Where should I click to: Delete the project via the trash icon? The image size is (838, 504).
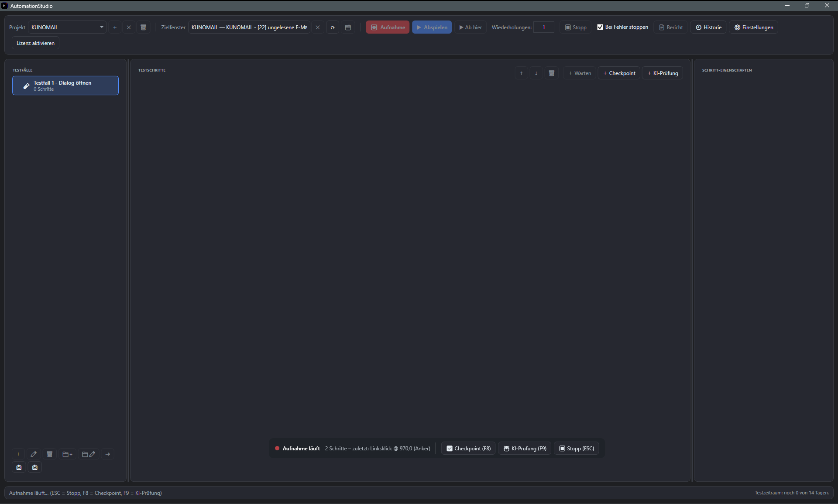(143, 27)
